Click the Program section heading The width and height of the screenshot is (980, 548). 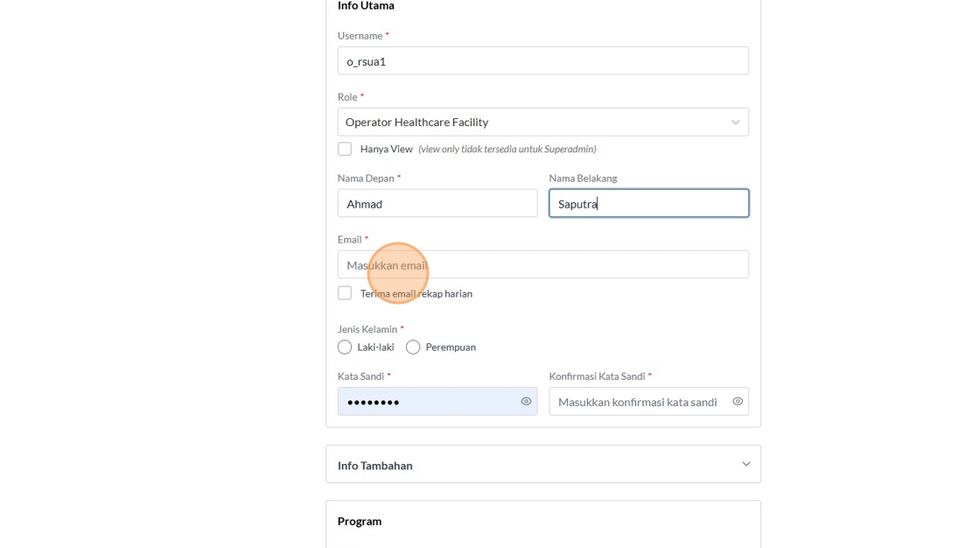[360, 521]
